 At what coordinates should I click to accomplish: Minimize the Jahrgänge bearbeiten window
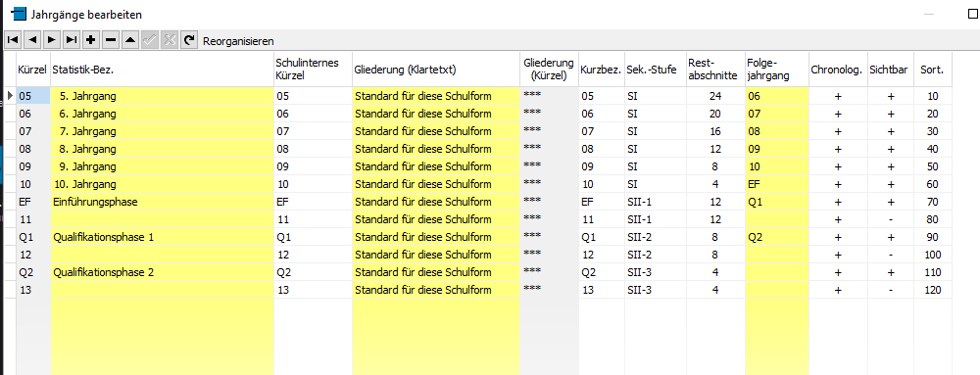point(929,14)
